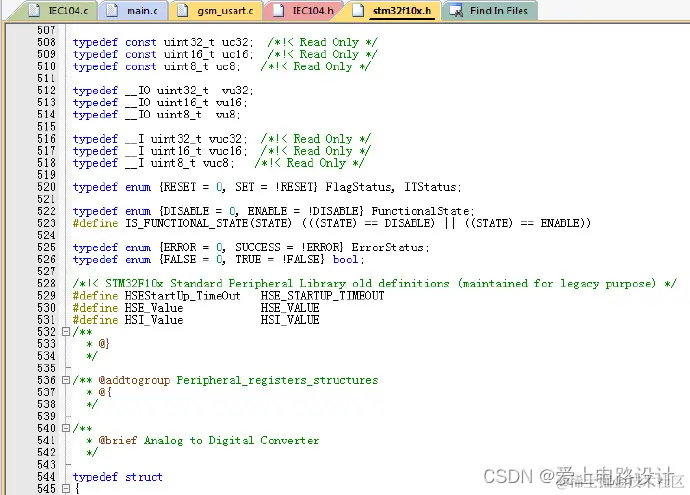Click HSE_Value macro name on line 530
The width and height of the screenshot is (690, 495).
[x=154, y=308]
